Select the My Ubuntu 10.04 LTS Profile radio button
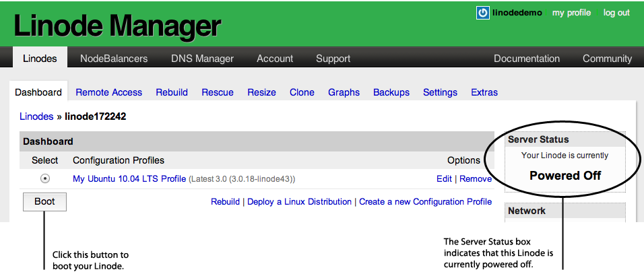644x274 pixels. (45, 179)
